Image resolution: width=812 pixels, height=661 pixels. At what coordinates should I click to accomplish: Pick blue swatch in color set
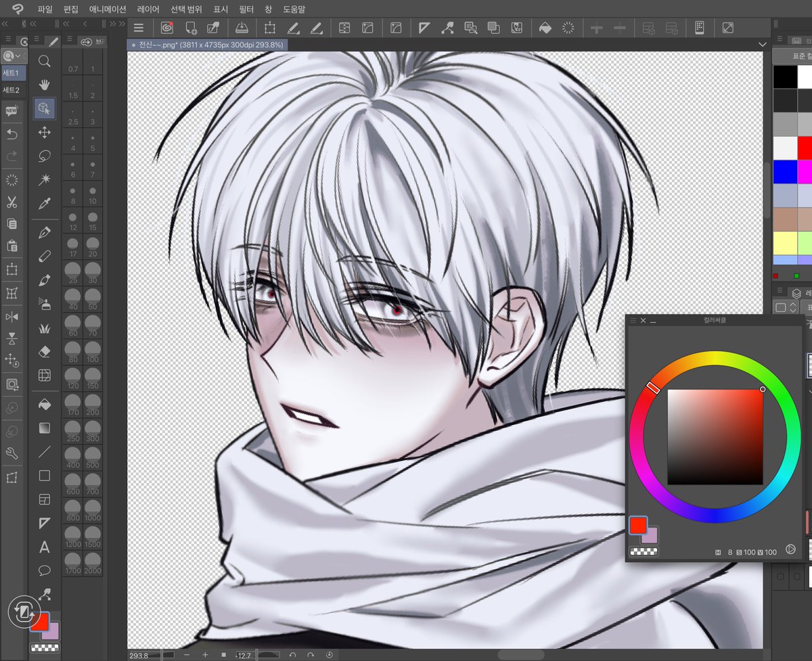(x=785, y=172)
